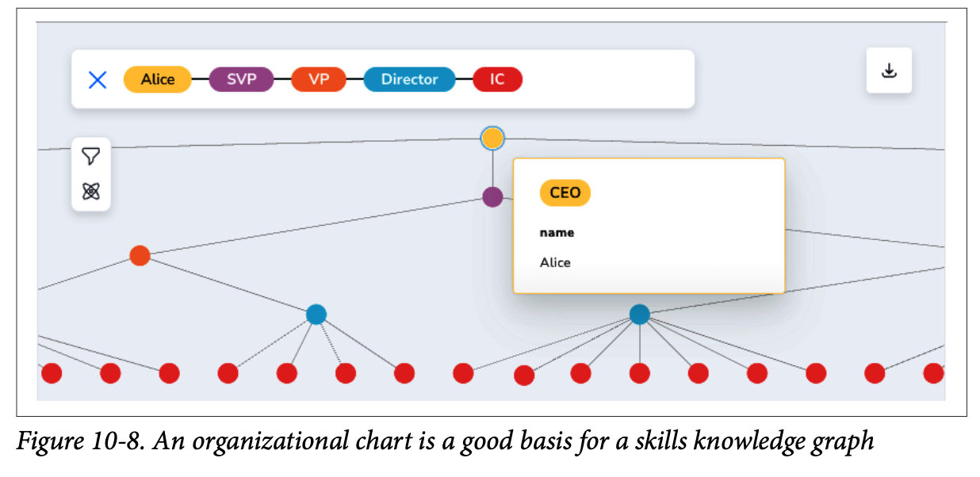The height and width of the screenshot is (477, 980).
Task: Open the filter funnel tool
Action: (91, 156)
